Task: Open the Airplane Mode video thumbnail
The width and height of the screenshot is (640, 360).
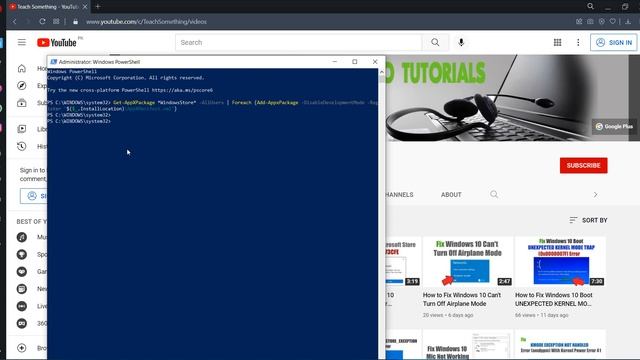Action: pyautogui.click(x=467, y=262)
